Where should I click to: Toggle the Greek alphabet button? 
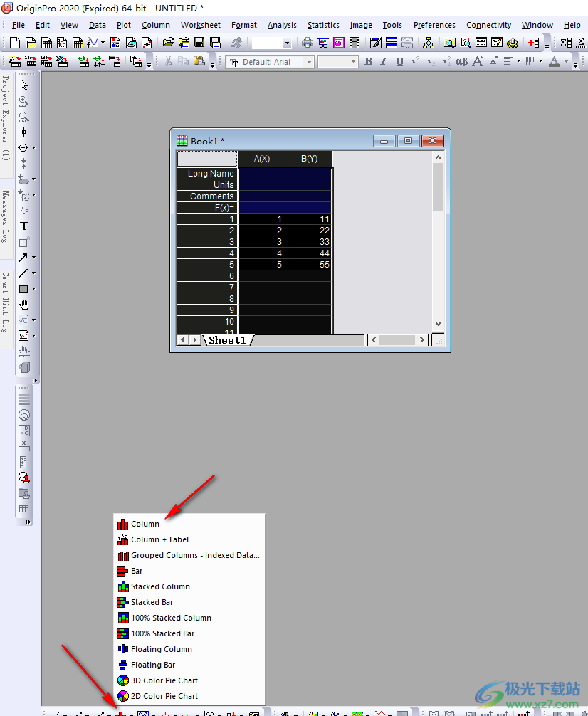click(x=462, y=61)
